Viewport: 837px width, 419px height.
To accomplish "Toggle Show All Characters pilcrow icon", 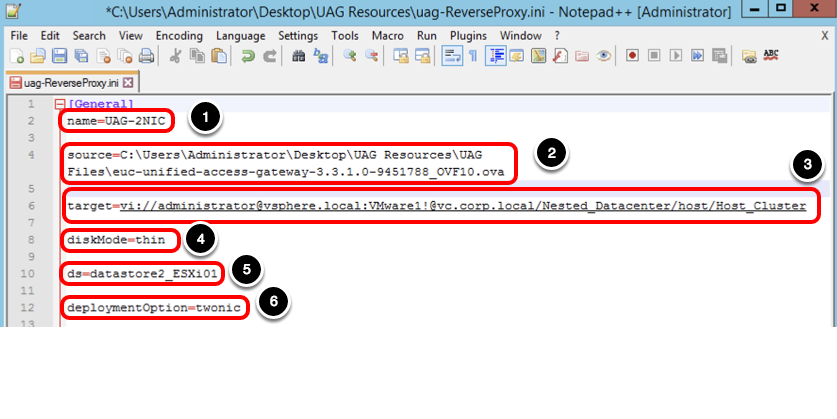I will [x=473, y=56].
